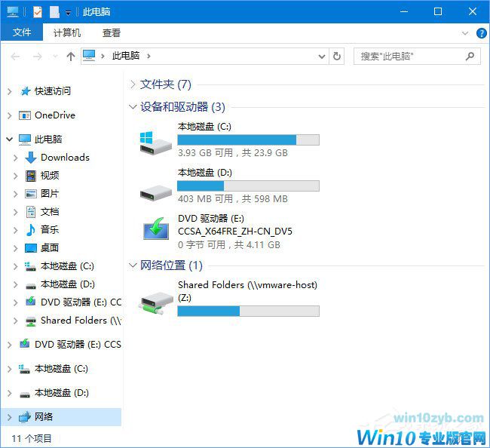Select the top-level DVD 驱动器 (E:) CCS sidebar entry
This screenshot has width=490, height=448.
pos(78,345)
